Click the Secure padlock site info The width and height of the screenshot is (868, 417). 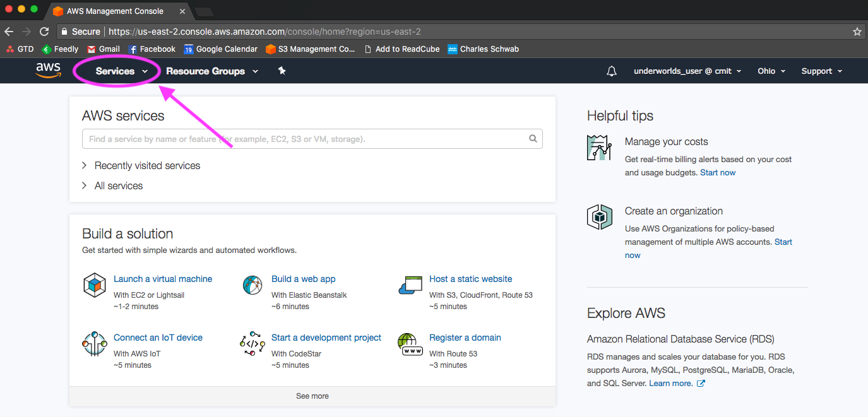[x=80, y=32]
